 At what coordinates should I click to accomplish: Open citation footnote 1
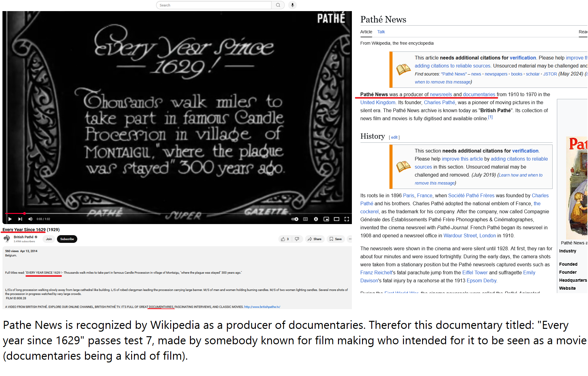tap(490, 117)
